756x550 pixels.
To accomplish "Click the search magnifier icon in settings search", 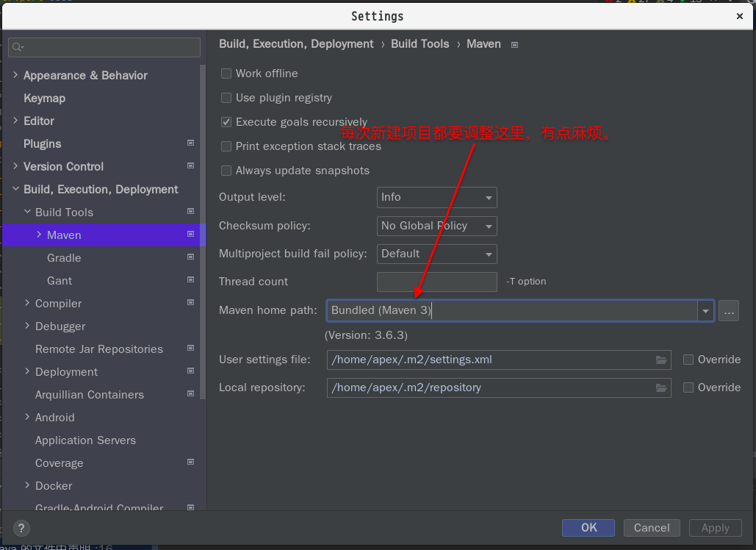I will (x=18, y=47).
